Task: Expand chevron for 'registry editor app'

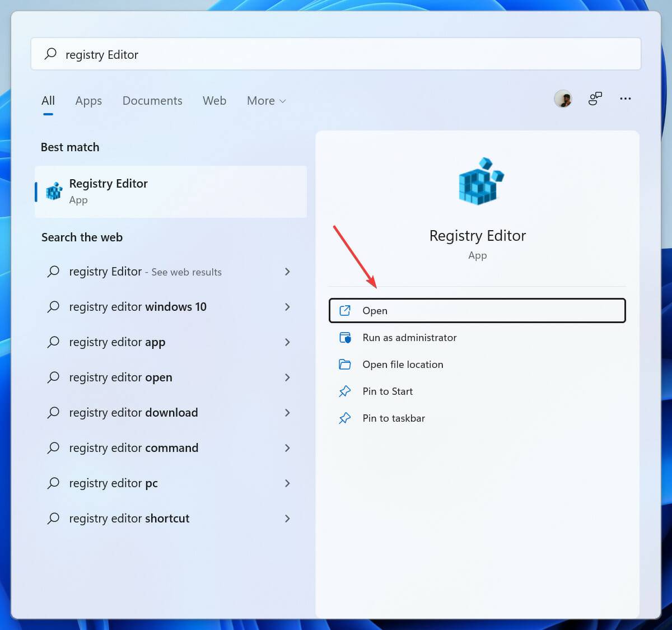Action: click(287, 342)
